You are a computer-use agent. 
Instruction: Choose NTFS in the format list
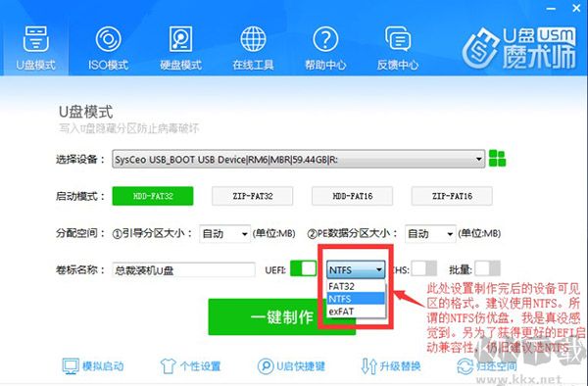click(356, 299)
